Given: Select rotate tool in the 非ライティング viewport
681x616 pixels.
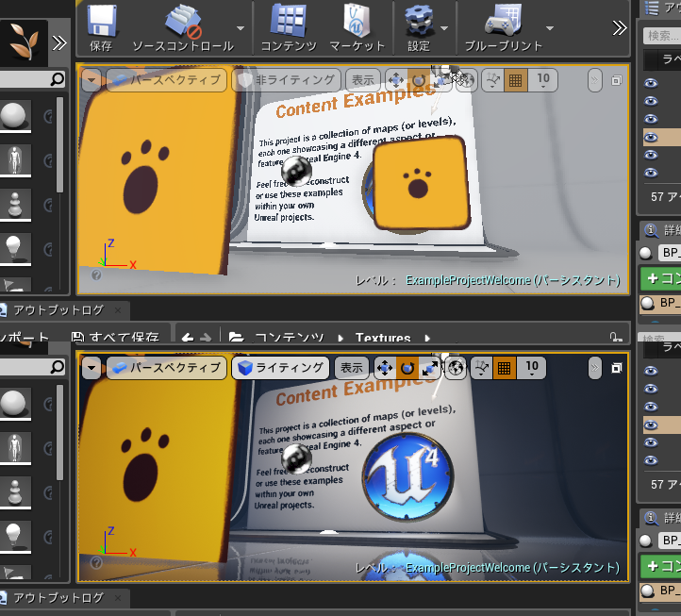Looking at the screenshot, I should (x=418, y=80).
